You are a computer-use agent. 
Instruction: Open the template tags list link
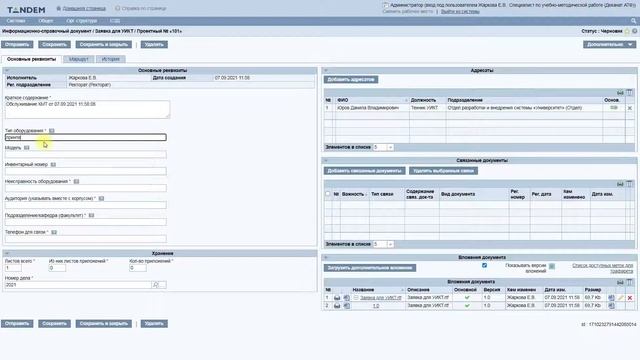[x=602, y=268]
